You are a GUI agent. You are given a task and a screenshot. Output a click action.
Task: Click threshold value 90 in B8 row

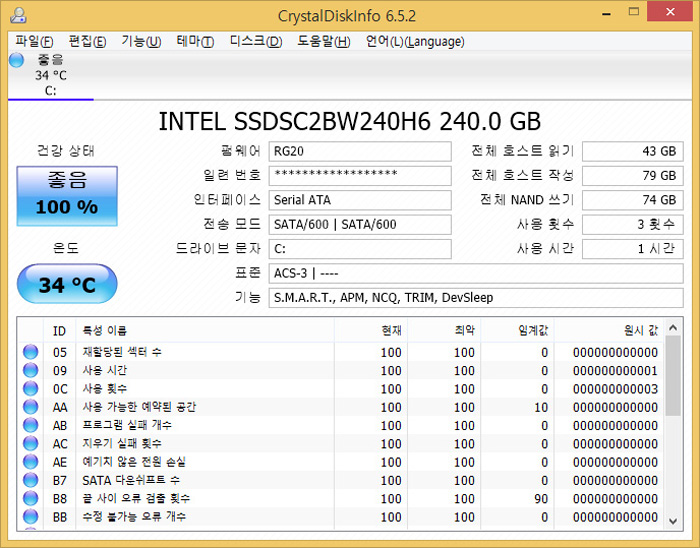541,498
